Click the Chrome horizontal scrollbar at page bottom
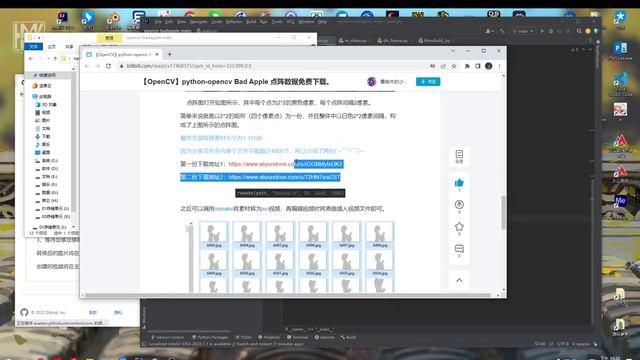The width and height of the screenshot is (640, 360). (x=288, y=295)
